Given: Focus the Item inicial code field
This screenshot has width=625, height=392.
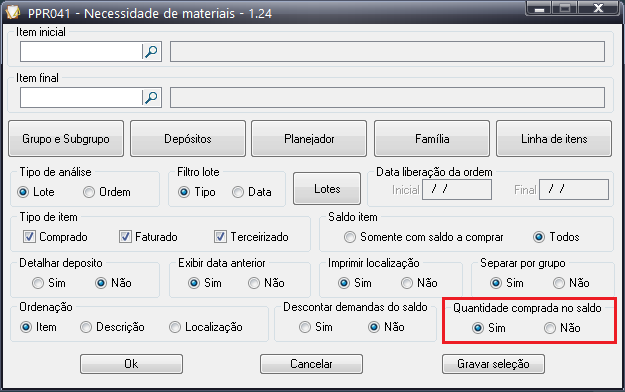Looking at the screenshot, I should [x=81, y=51].
